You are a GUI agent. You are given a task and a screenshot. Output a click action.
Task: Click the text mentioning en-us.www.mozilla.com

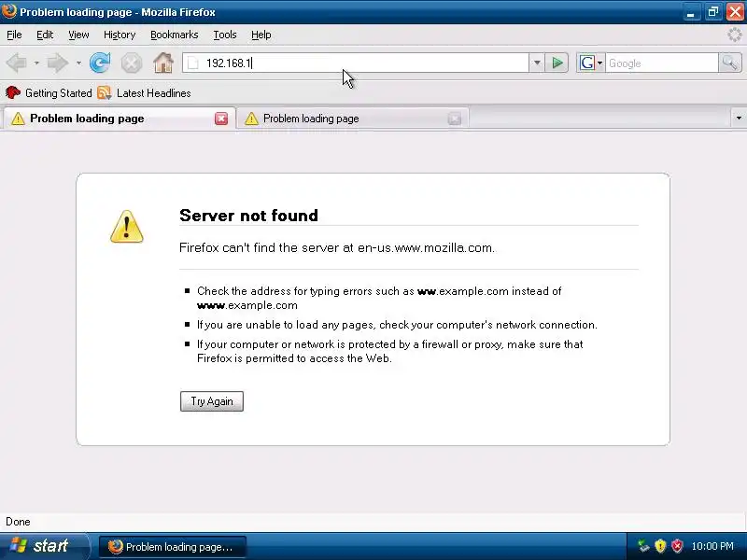coord(337,247)
